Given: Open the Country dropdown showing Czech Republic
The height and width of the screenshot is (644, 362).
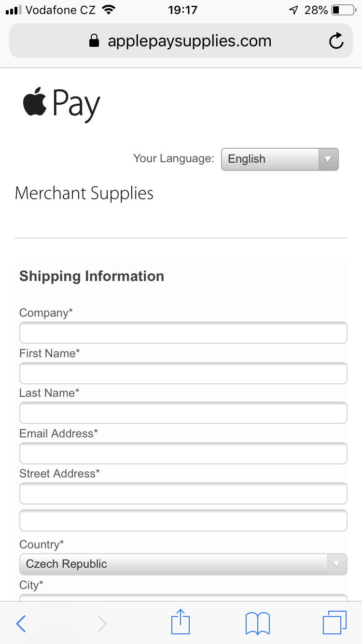Looking at the screenshot, I should point(183,564).
